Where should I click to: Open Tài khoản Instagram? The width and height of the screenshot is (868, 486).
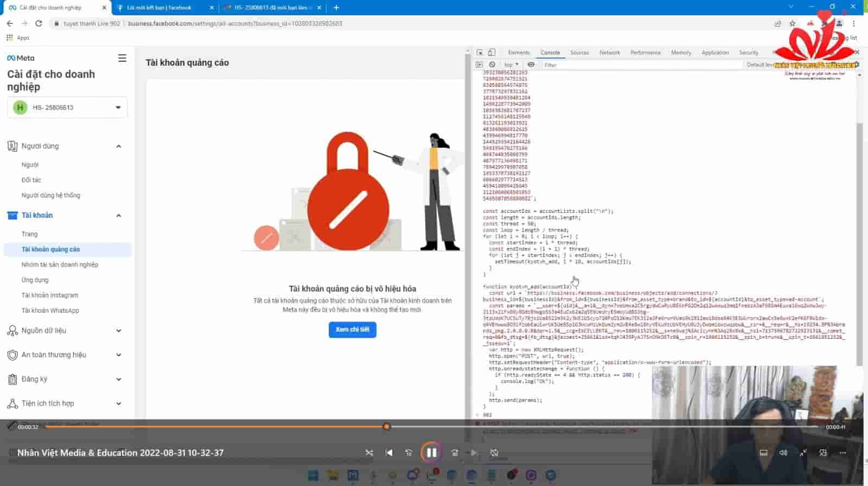click(x=50, y=295)
